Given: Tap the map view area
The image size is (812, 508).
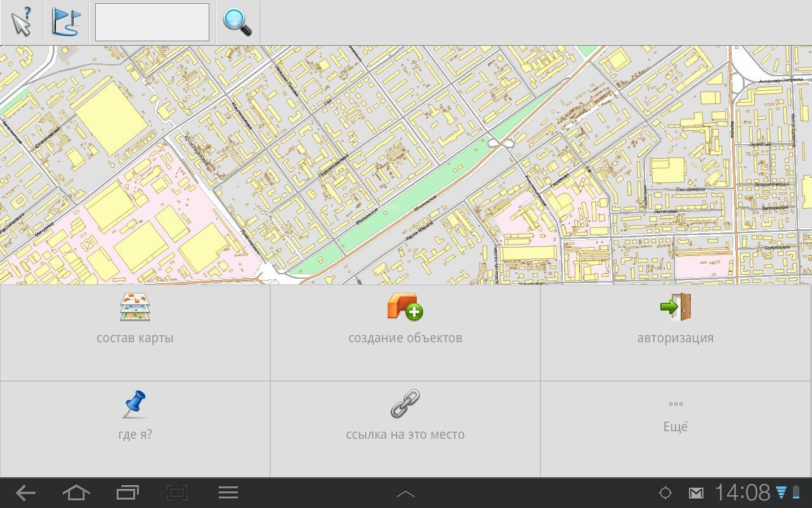Looking at the screenshot, I should click(406, 165).
